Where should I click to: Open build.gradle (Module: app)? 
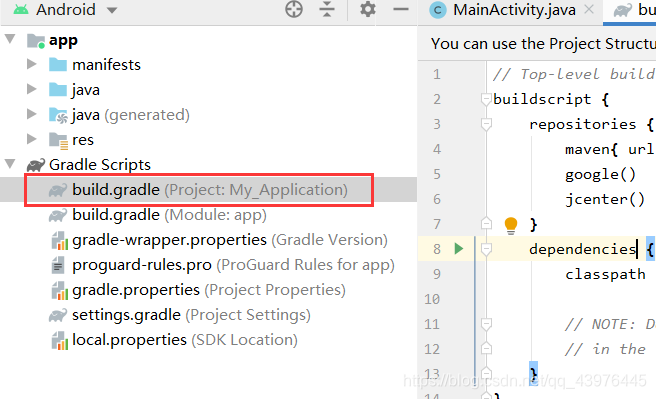coord(169,215)
